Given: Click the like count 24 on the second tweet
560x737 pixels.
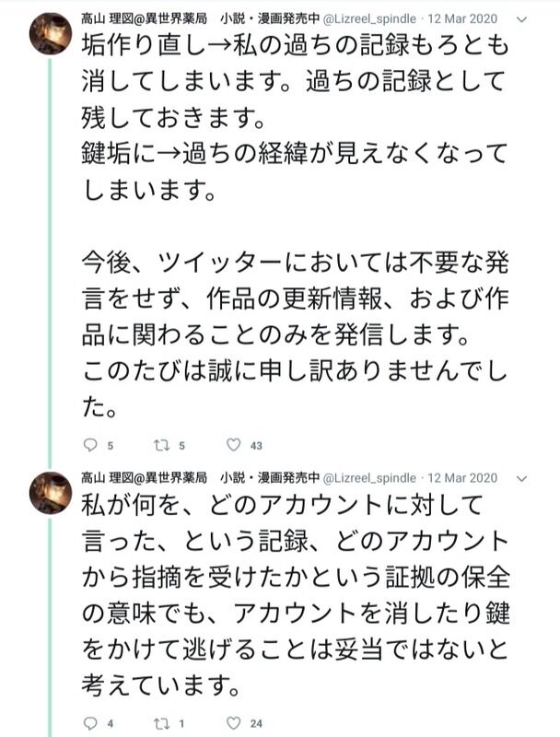Looking at the screenshot, I should [x=256, y=724].
